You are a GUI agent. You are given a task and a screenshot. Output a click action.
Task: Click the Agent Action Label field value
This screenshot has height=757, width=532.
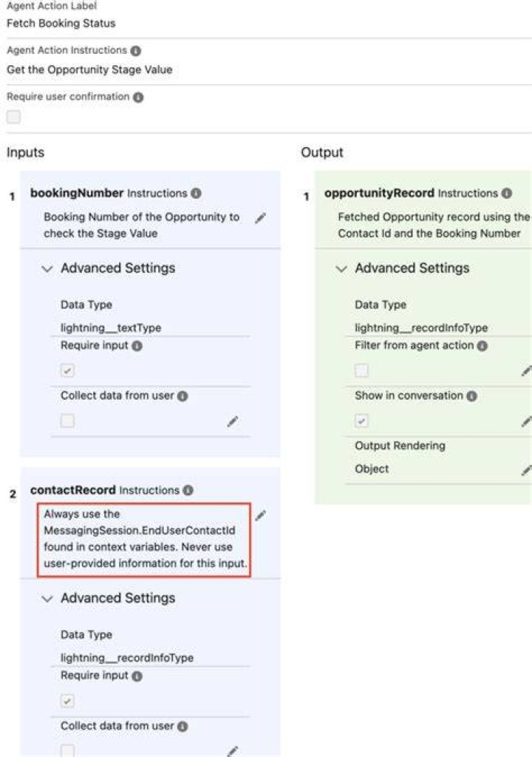[x=61, y=23]
